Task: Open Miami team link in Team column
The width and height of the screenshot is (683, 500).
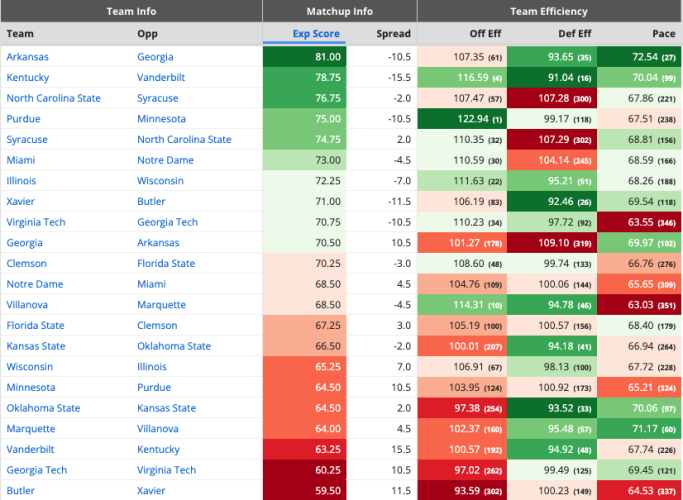Action: [21, 160]
